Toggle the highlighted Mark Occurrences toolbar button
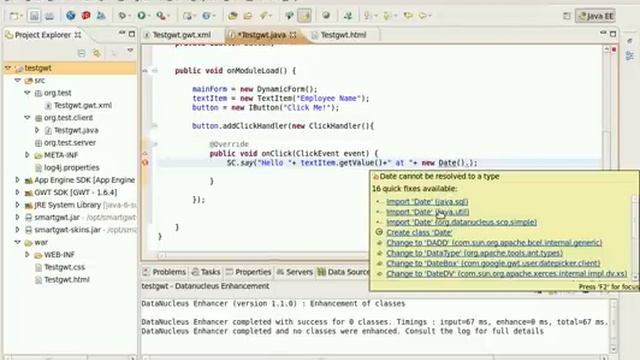The width and height of the screenshot is (640, 360). 304,16
